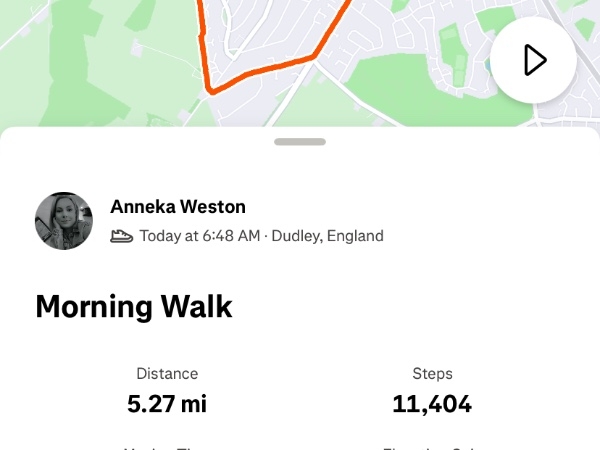Click the bottom sheet drag handle
This screenshot has width=600, height=450.
300,142
